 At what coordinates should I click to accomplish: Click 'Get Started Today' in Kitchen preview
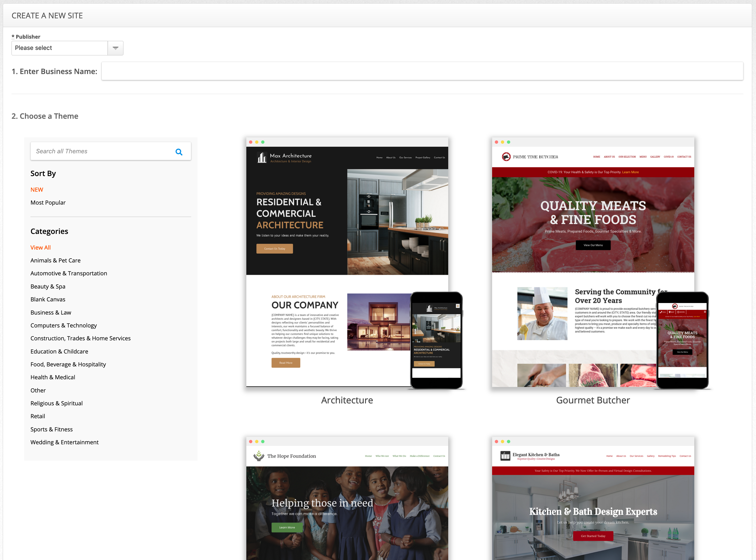[x=593, y=536]
